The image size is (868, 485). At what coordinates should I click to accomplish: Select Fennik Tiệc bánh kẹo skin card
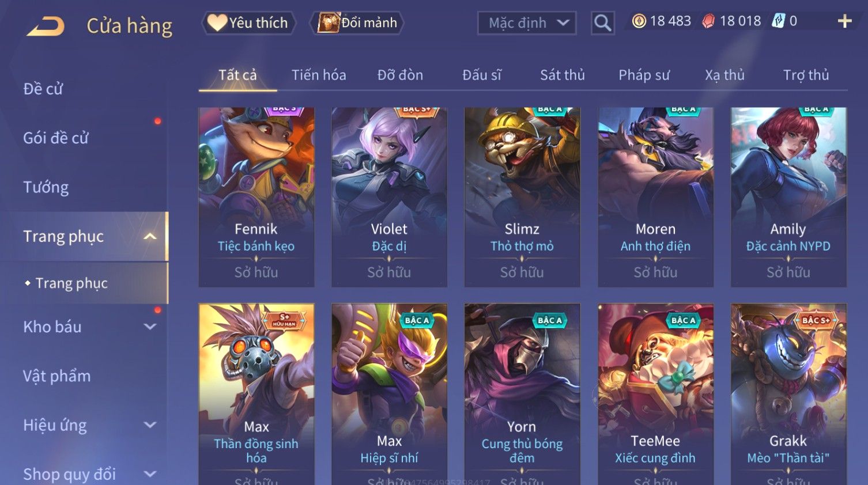[256, 197]
